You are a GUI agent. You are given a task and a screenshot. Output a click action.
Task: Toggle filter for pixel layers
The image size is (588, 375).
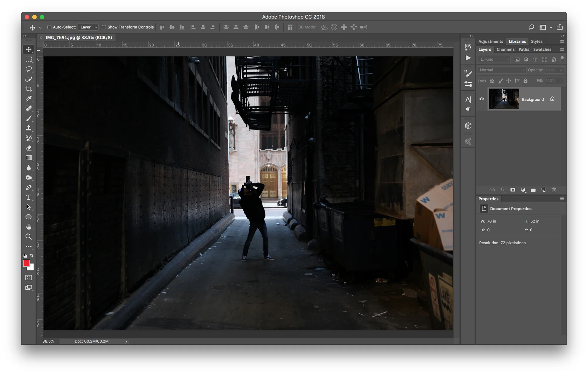tap(517, 59)
